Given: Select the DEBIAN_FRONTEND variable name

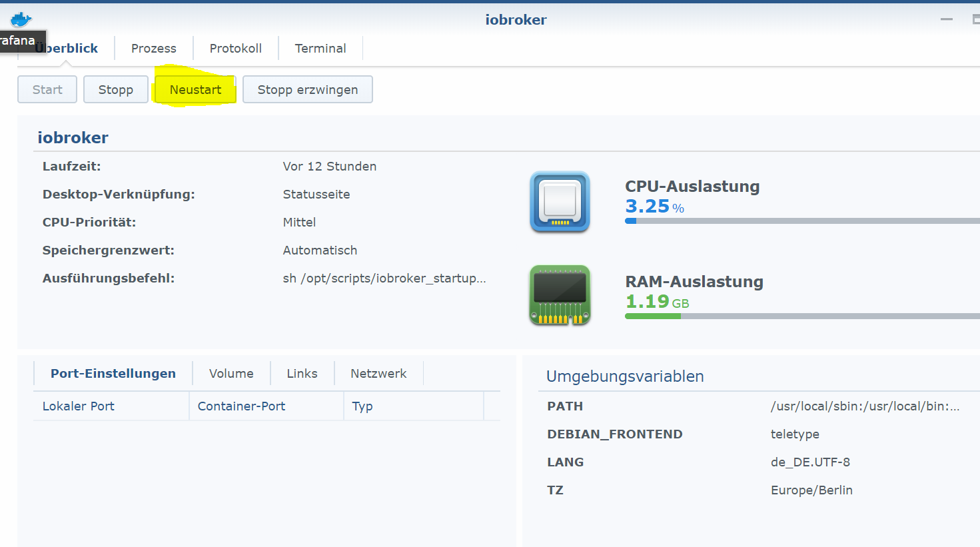Looking at the screenshot, I should (615, 434).
